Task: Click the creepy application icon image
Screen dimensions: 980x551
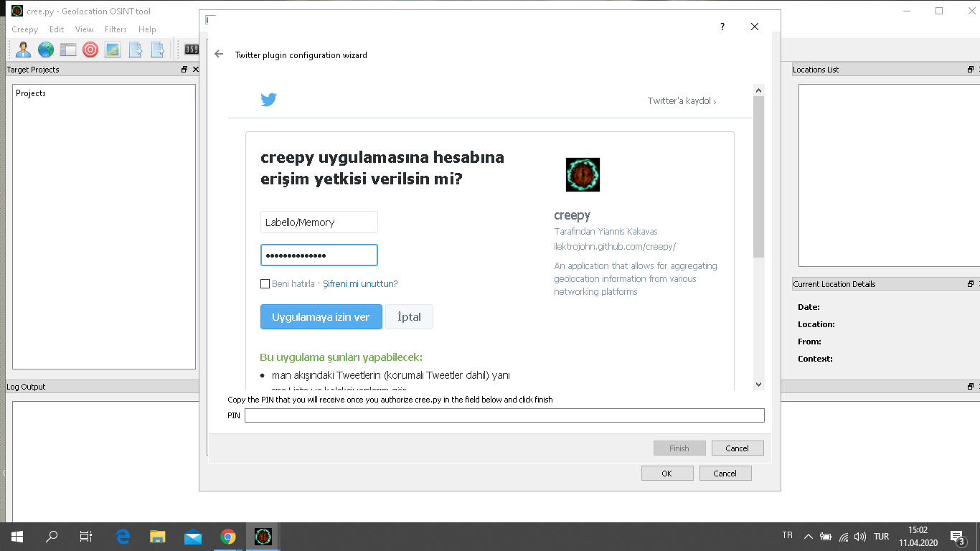Action: 583,174
